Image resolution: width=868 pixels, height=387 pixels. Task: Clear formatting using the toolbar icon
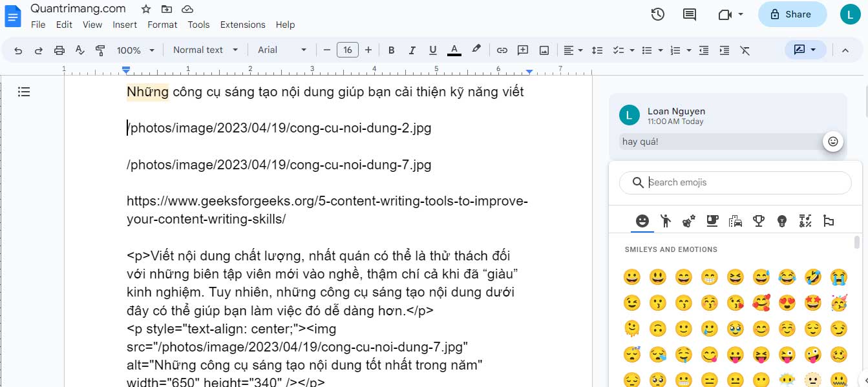745,50
